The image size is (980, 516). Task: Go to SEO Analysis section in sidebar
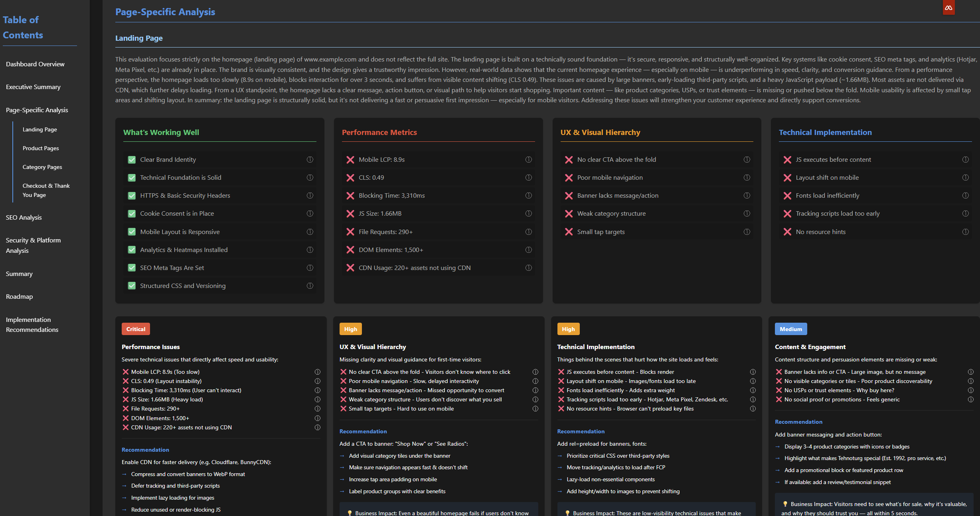pyautogui.click(x=24, y=217)
